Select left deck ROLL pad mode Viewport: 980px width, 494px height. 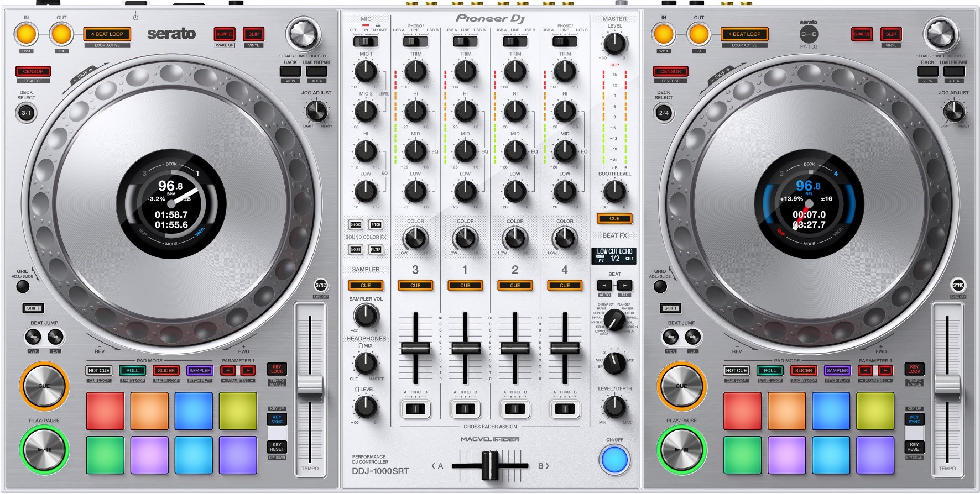[x=133, y=370]
